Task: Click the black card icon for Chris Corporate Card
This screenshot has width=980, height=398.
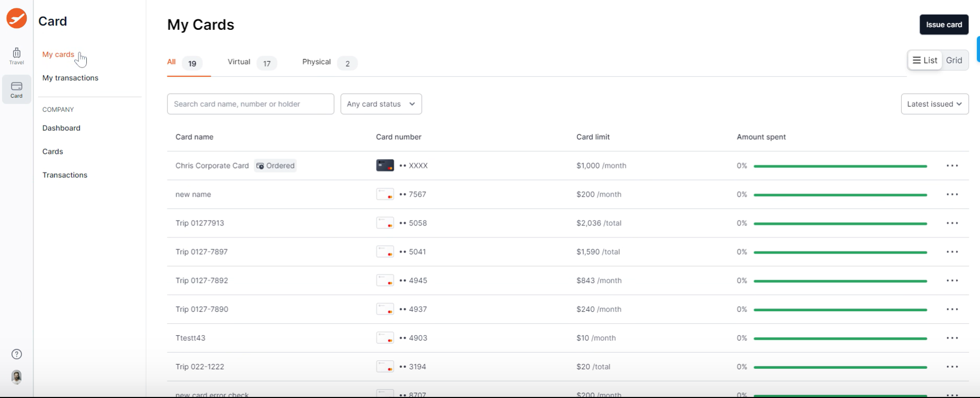Action: (x=385, y=166)
